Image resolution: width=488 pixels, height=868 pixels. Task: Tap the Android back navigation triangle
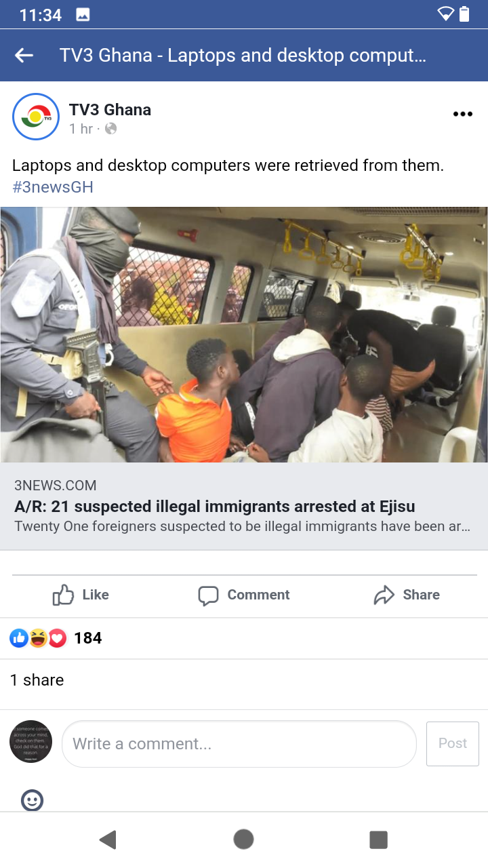(108, 840)
